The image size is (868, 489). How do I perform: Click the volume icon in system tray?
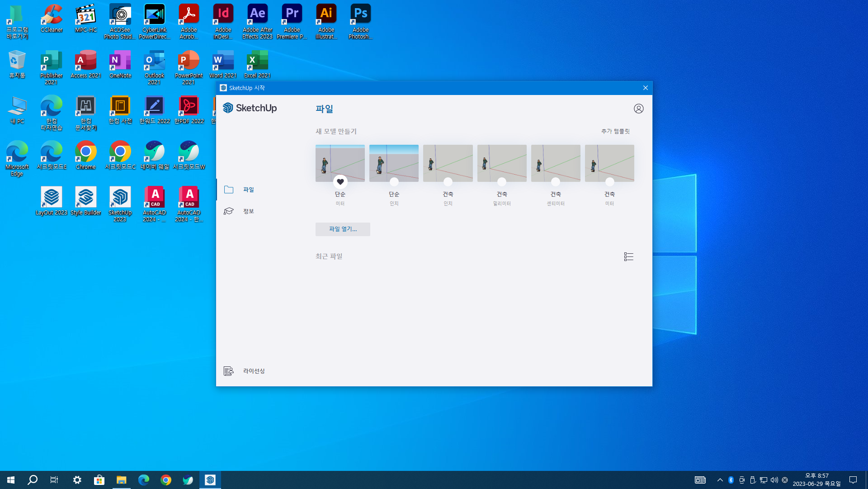(774, 480)
